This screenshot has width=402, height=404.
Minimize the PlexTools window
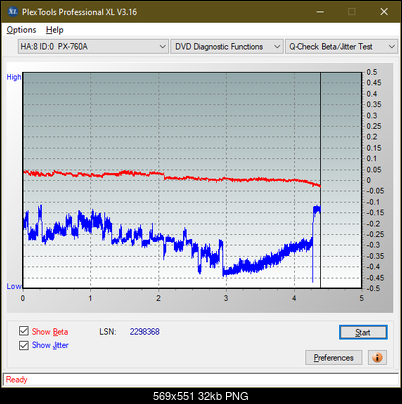(320, 12)
